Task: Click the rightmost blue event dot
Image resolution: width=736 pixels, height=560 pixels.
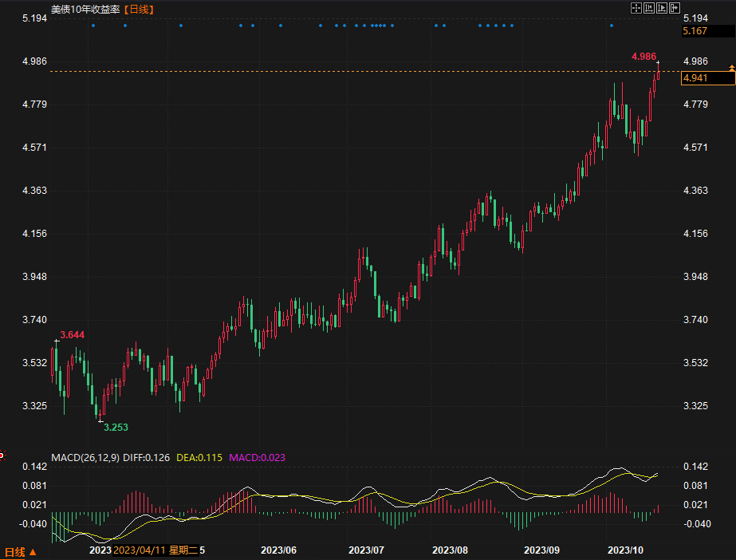Action: [x=612, y=26]
